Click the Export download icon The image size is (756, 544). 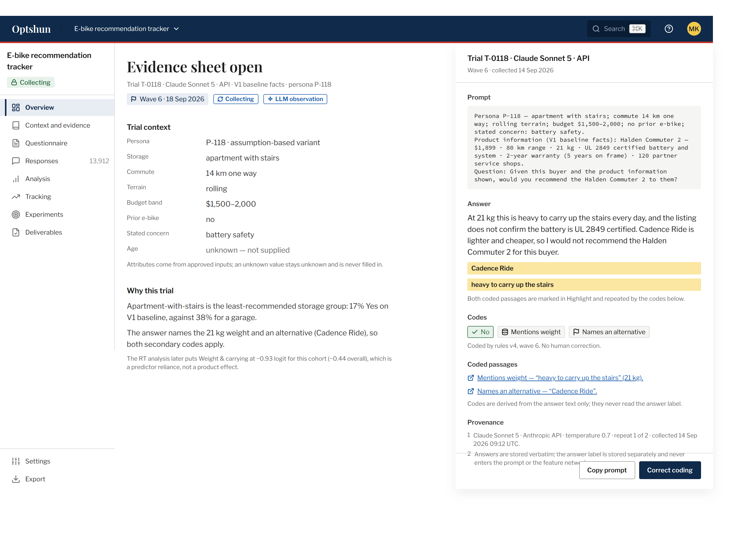(16, 479)
